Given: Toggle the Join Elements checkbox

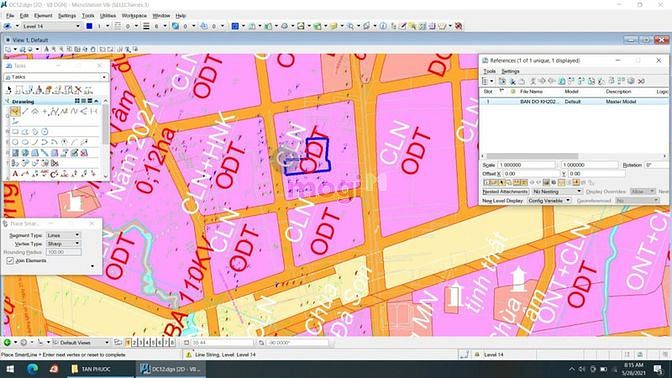Looking at the screenshot, I should pos(10,261).
